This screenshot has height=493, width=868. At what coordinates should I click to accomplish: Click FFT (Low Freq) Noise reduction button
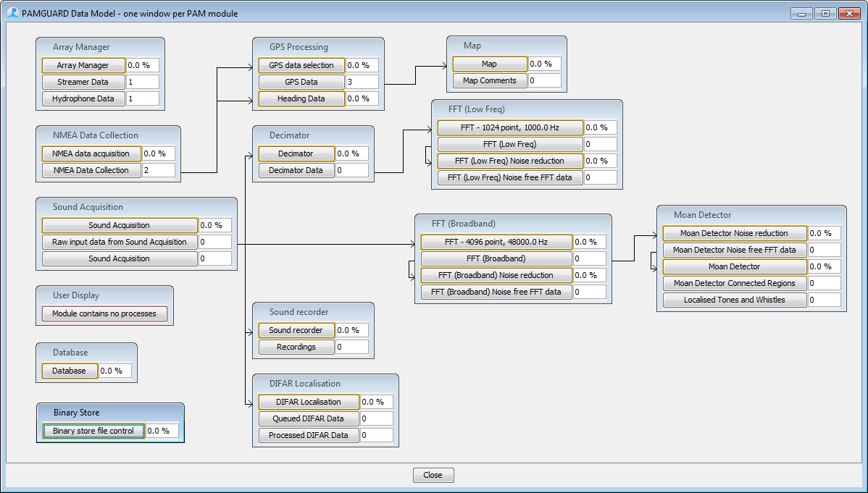point(510,161)
